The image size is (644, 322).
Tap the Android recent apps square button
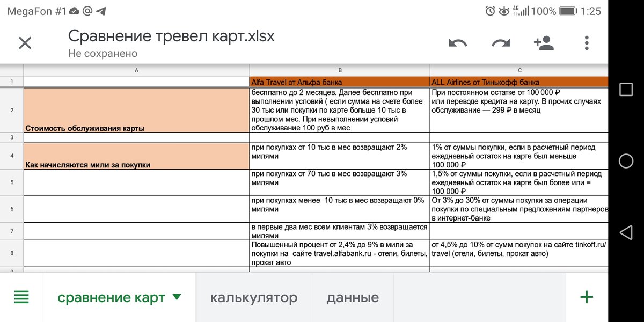point(626,89)
